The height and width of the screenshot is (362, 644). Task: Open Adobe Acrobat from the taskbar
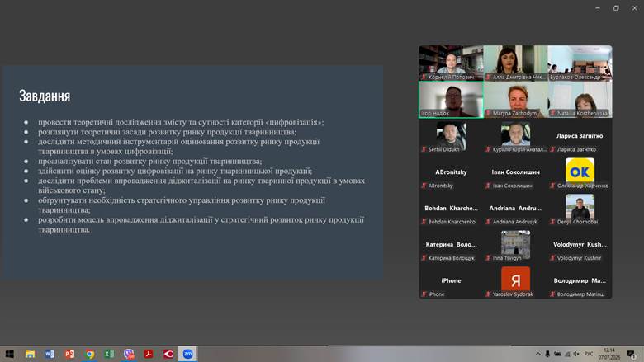(149, 354)
